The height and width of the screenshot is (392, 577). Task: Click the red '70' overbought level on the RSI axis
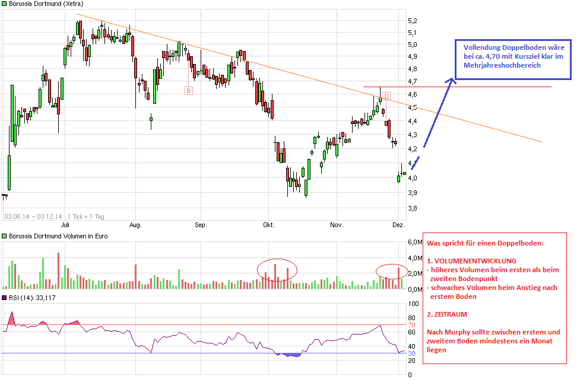411,325
